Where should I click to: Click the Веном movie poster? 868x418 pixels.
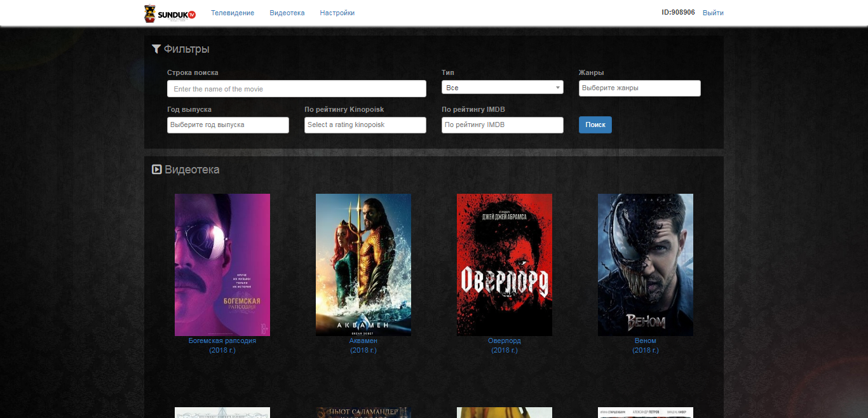point(646,264)
